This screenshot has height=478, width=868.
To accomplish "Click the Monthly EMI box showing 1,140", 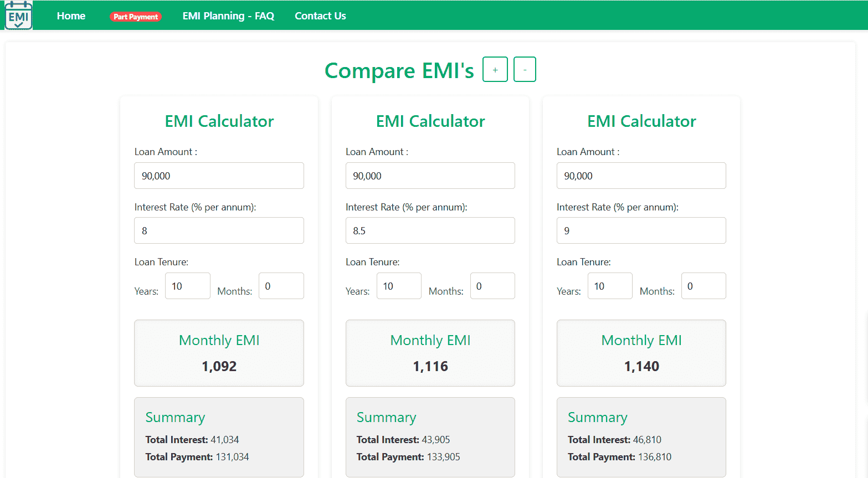I will coord(641,353).
